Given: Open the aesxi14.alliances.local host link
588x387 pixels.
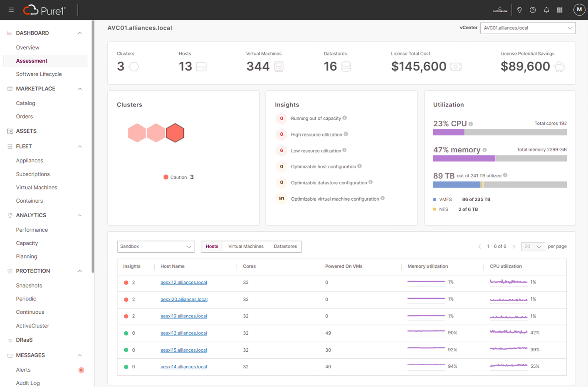Looking at the screenshot, I should click(183, 367).
